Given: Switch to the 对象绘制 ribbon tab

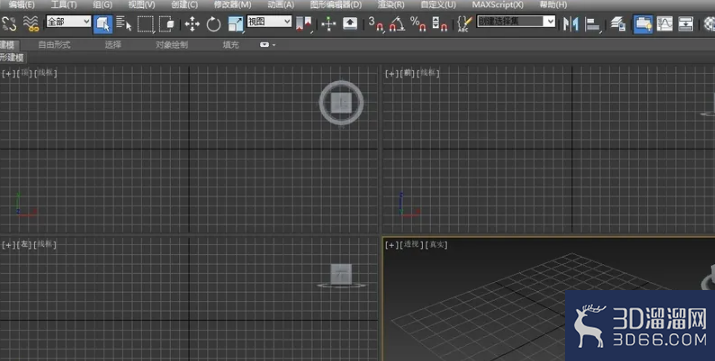Looking at the screenshot, I should [x=171, y=45].
